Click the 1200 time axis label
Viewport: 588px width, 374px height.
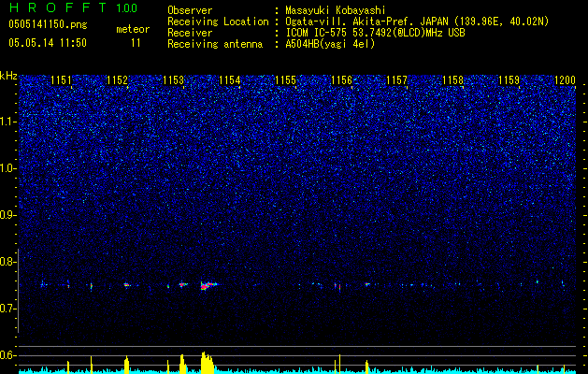[x=566, y=80]
